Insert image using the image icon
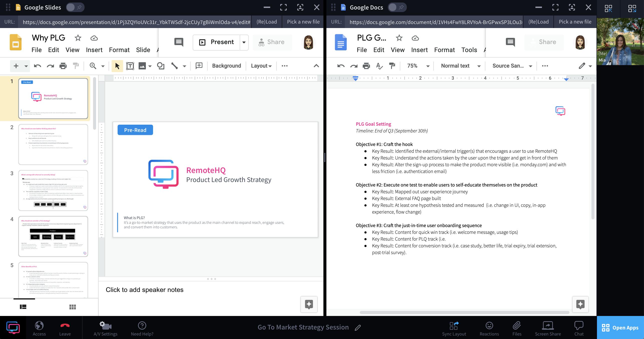644x339 pixels. pos(142,66)
